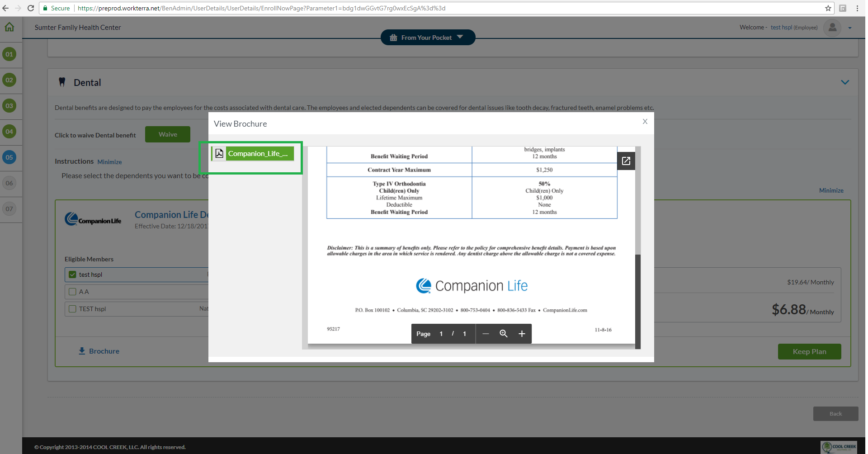The height and width of the screenshot is (454, 868).
Task: Click the magnifier zoom reset icon
Action: click(x=503, y=334)
